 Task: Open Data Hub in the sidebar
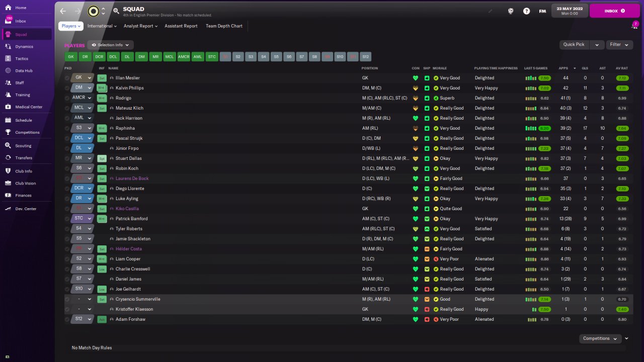(x=24, y=71)
